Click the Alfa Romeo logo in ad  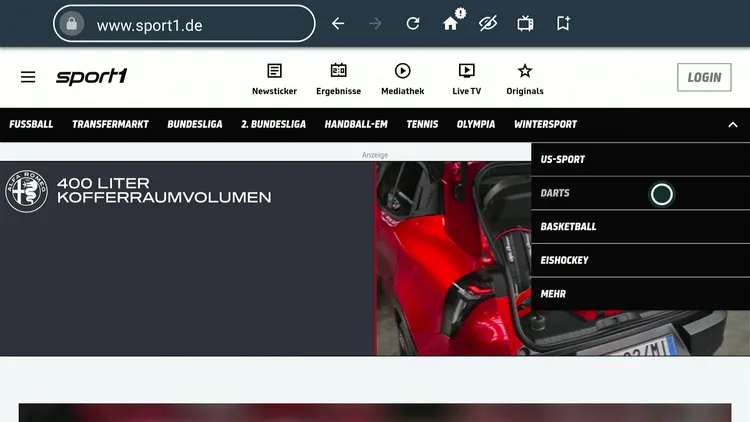pos(26,191)
